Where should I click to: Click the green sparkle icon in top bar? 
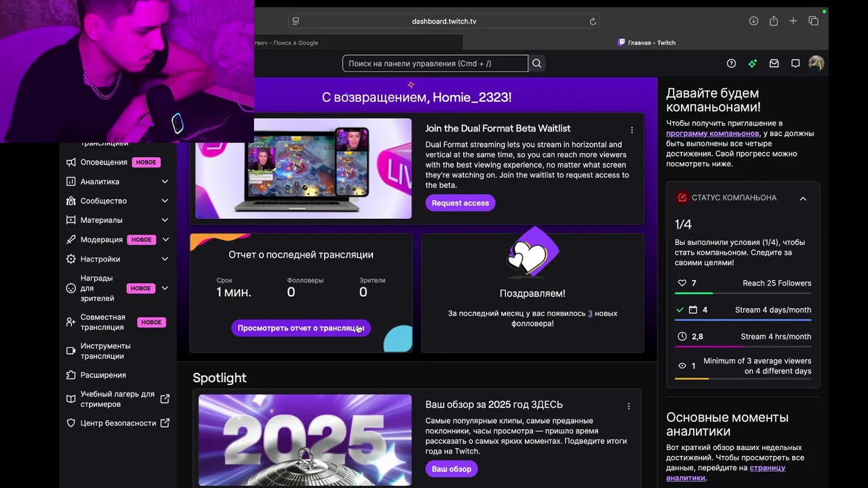point(752,63)
